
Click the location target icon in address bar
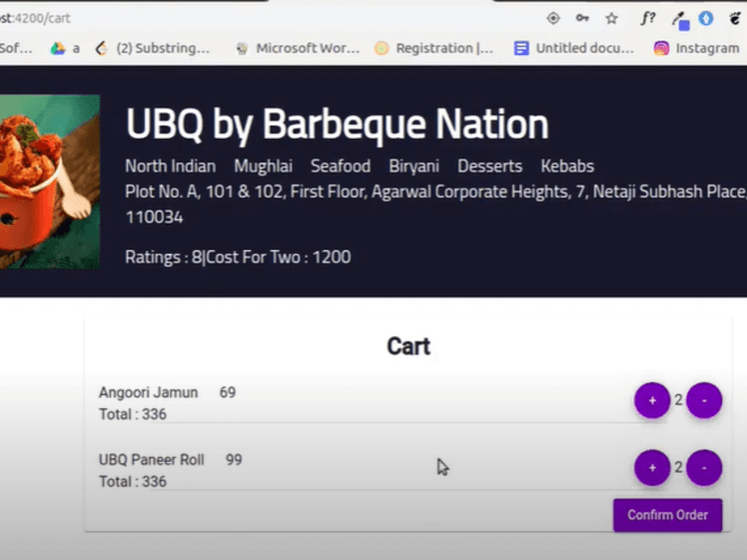coord(553,19)
